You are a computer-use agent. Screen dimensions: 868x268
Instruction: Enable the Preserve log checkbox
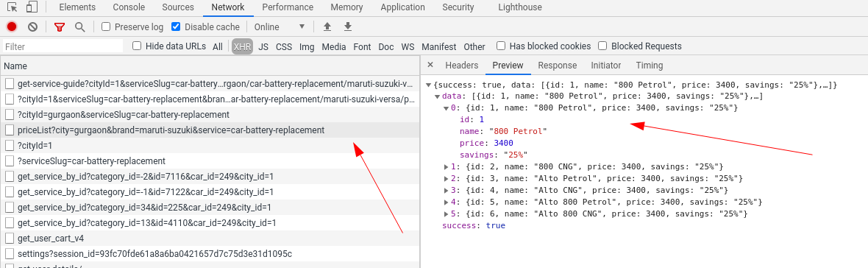click(x=106, y=27)
